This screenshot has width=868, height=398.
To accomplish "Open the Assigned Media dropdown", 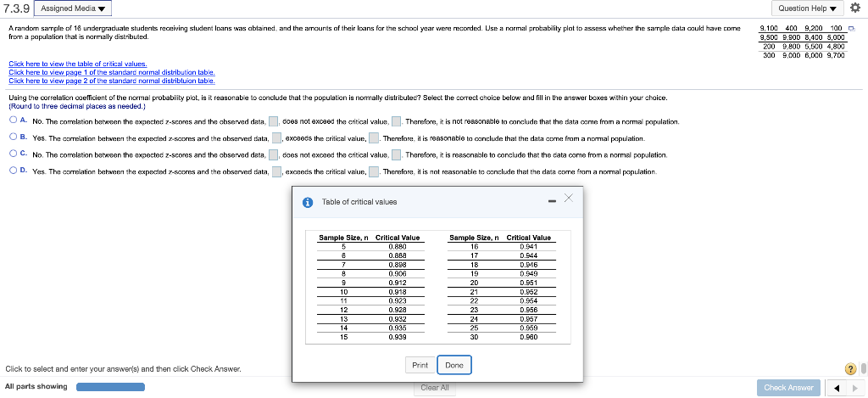I will (x=73, y=8).
